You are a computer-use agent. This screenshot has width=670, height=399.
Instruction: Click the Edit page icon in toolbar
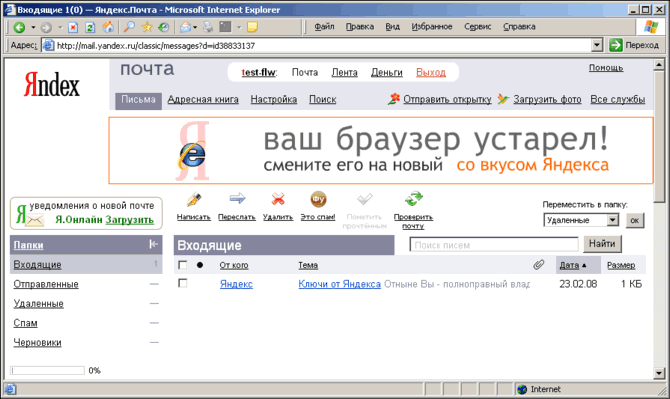click(225, 27)
